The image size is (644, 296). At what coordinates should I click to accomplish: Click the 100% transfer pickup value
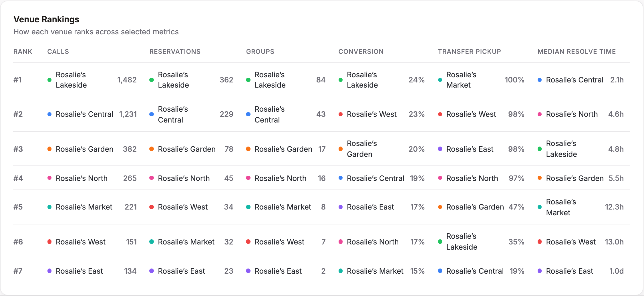(x=514, y=80)
